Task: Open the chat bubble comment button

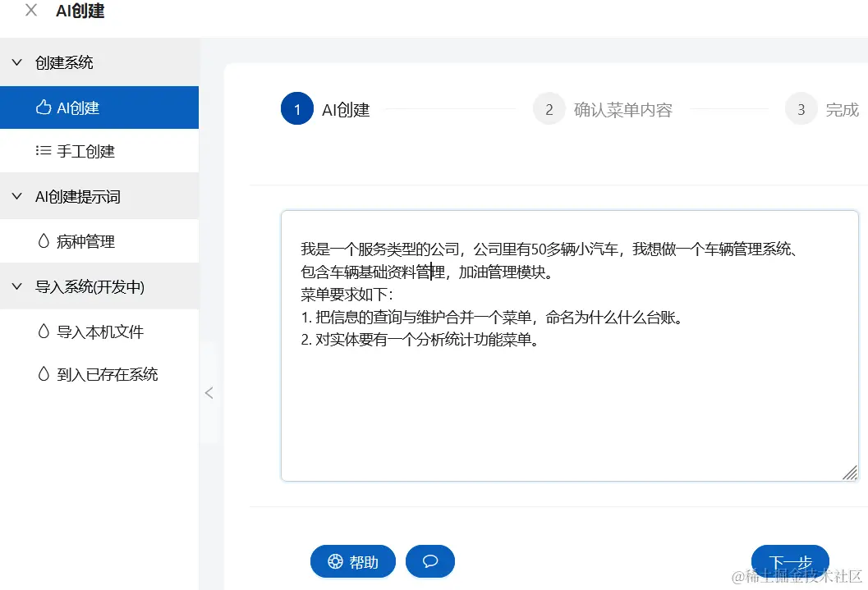Action: (430, 562)
